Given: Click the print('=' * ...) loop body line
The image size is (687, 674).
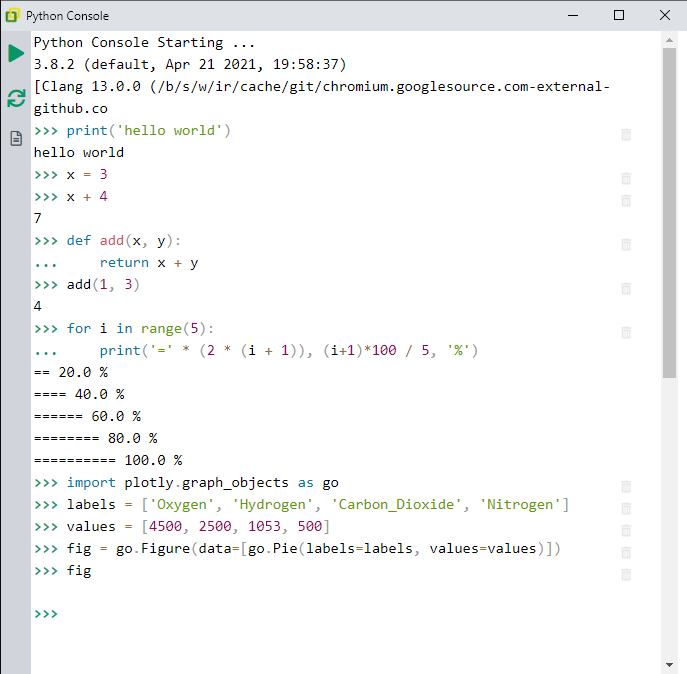Looking at the screenshot, I should [x=288, y=351].
